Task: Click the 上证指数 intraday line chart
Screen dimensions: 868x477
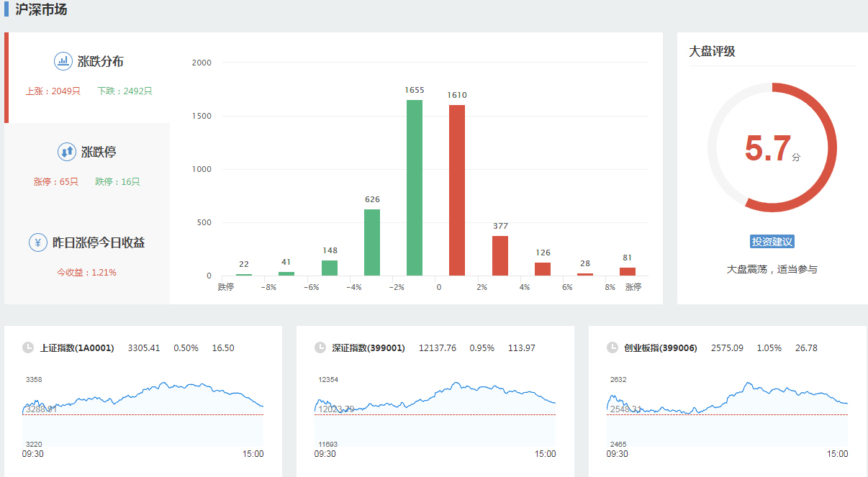Action: (x=144, y=414)
